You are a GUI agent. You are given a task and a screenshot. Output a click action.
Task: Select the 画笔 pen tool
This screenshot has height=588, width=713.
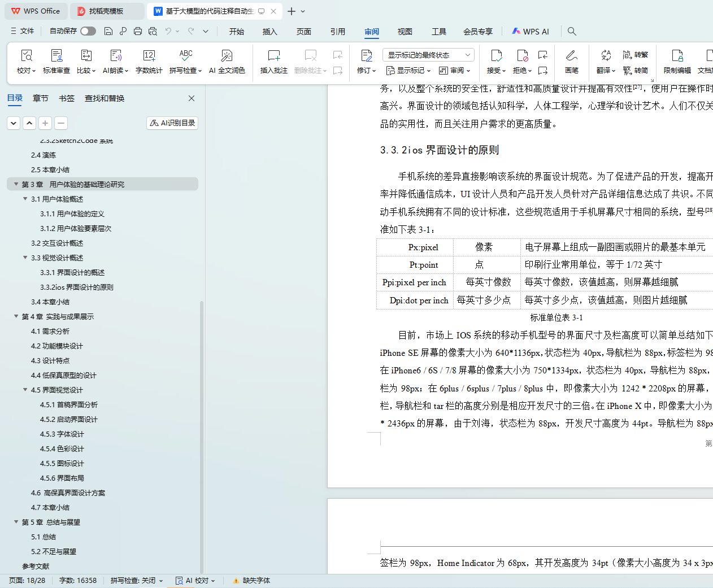point(571,61)
